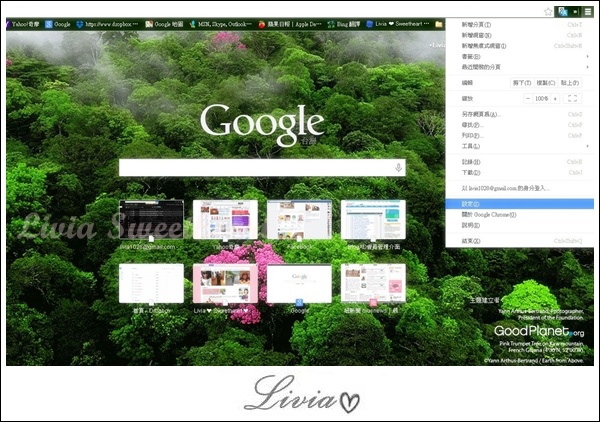This screenshot has height=422, width=600.
Task: Select the highlighted 設定 (Settings) entry
Action: [520, 204]
